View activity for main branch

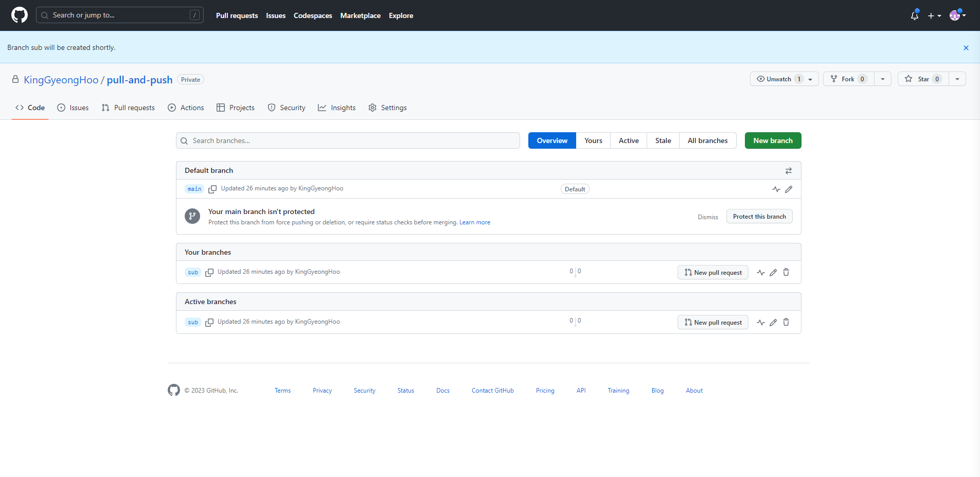(776, 189)
